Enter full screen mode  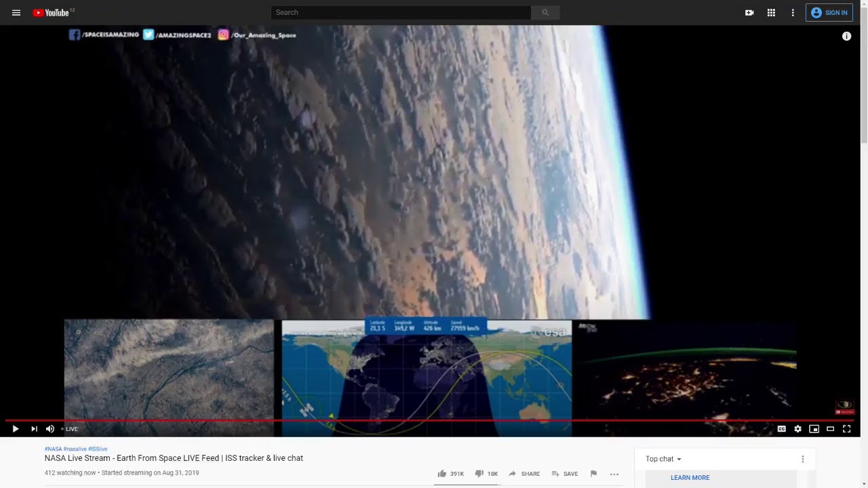click(x=846, y=429)
